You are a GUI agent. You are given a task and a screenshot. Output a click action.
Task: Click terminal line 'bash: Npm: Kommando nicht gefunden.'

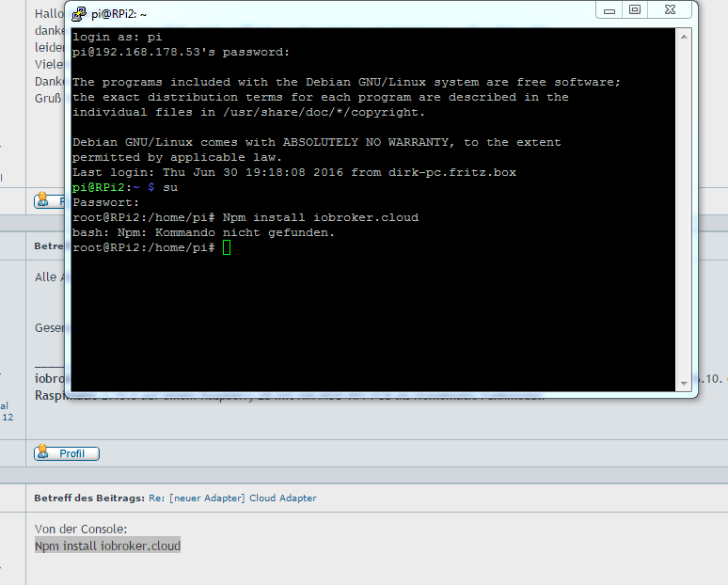point(203,232)
